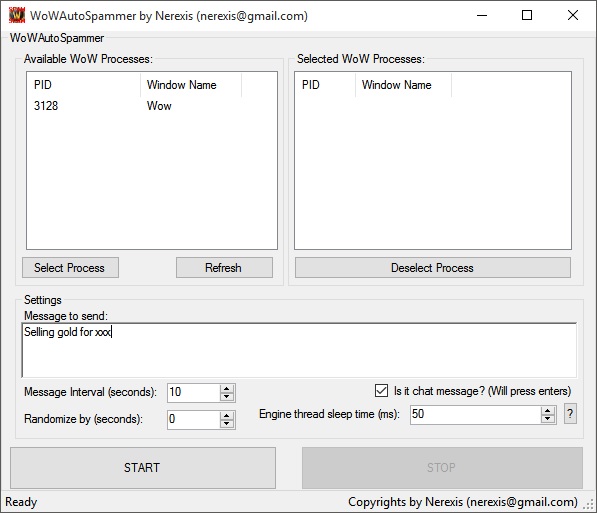Close the WoWAutoSpammer window
The image size is (597, 513).
[573, 15]
